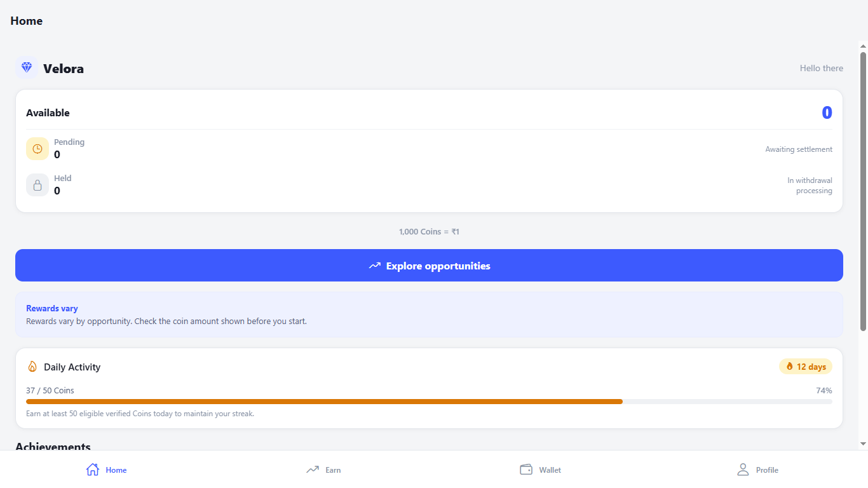Switch to the Wallet tab
Viewport: 868px width, 488px height.
pyautogui.click(x=540, y=470)
